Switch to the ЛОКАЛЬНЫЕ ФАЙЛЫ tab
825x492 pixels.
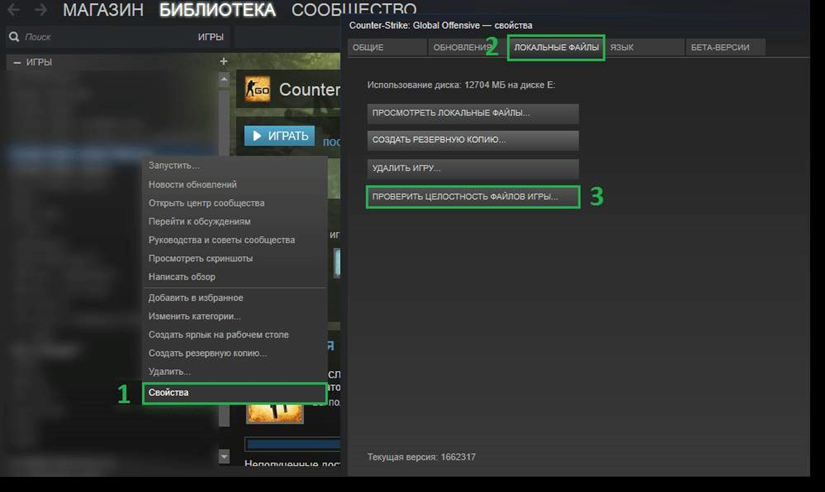coord(556,47)
